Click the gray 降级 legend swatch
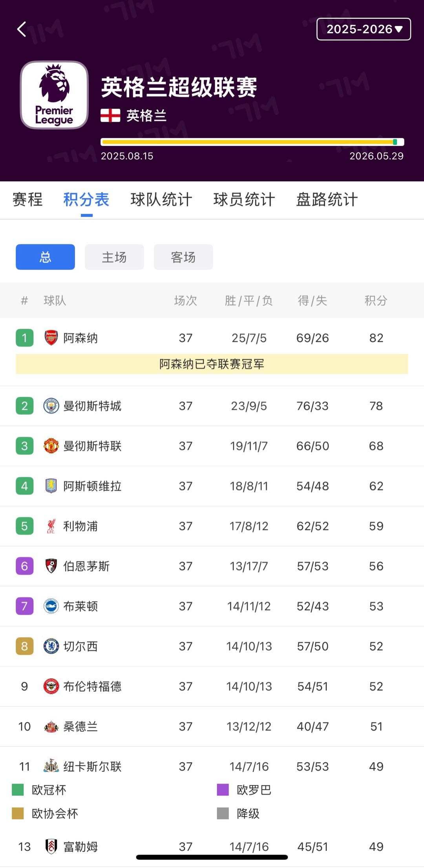Screen dimensions: 424x868 coord(223,813)
